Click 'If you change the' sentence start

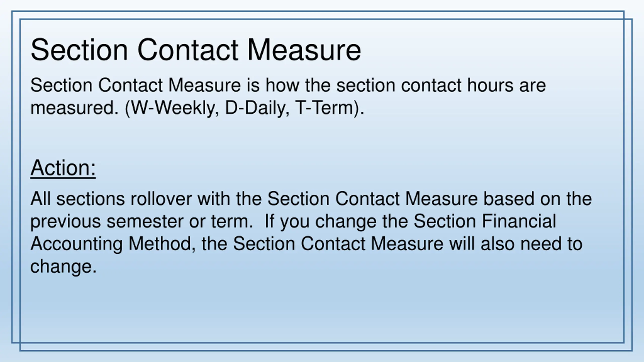[336, 222]
